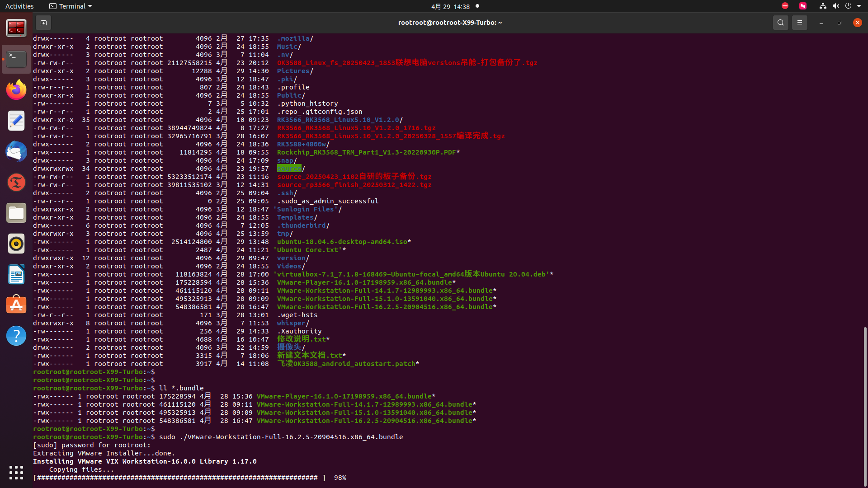Open the clock and calendar panel
This screenshot has width=868, height=488.
coord(450,6)
